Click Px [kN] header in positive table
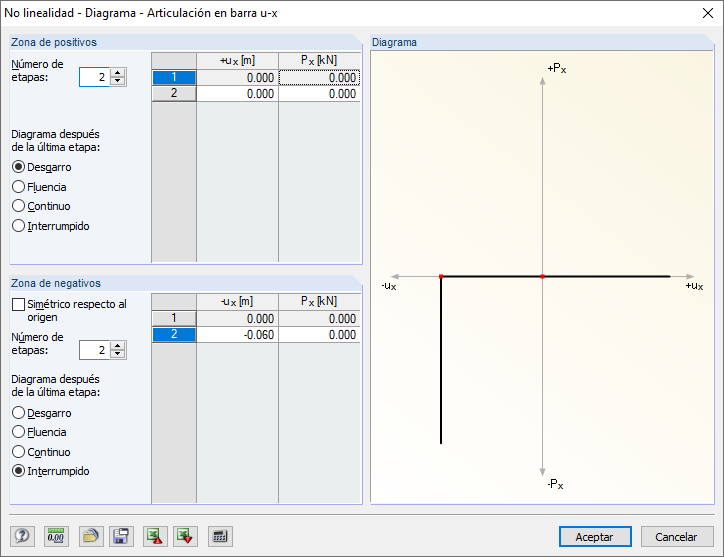 320,61
